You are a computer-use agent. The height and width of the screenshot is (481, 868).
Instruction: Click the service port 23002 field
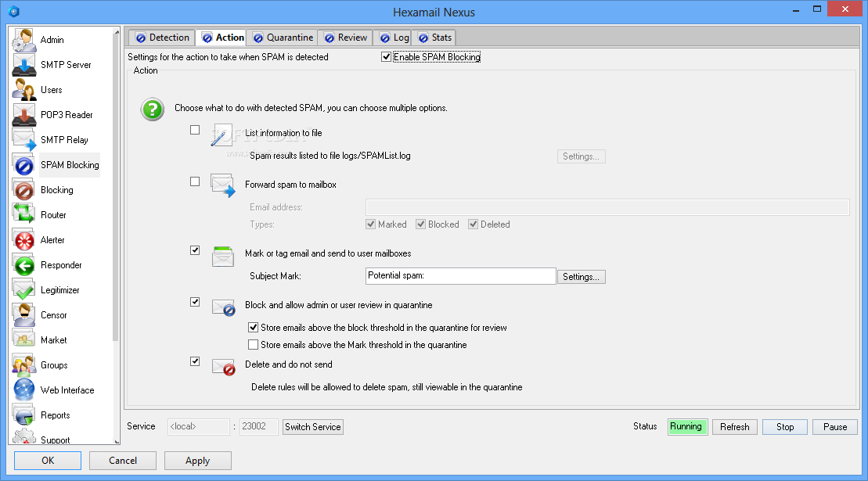click(x=258, y=427)
